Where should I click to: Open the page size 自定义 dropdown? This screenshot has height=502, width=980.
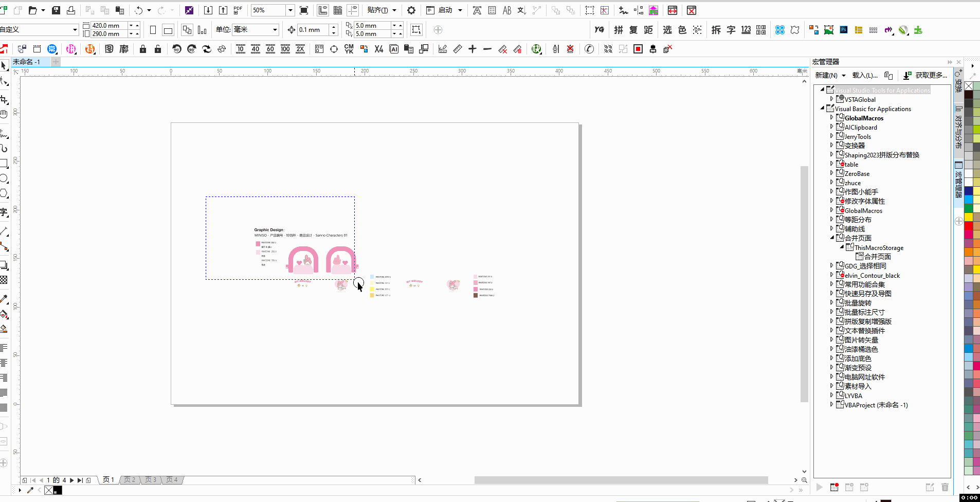tap(75, 30)
